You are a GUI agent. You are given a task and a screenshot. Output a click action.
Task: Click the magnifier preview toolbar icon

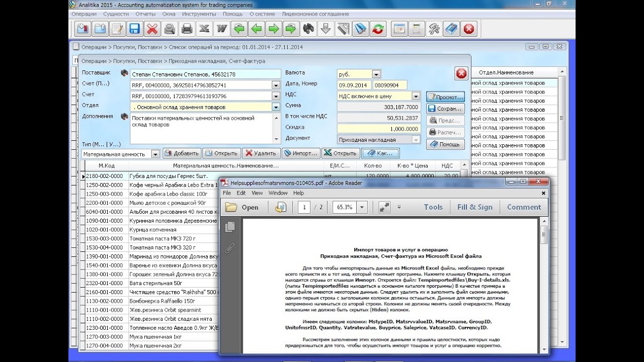170,29
